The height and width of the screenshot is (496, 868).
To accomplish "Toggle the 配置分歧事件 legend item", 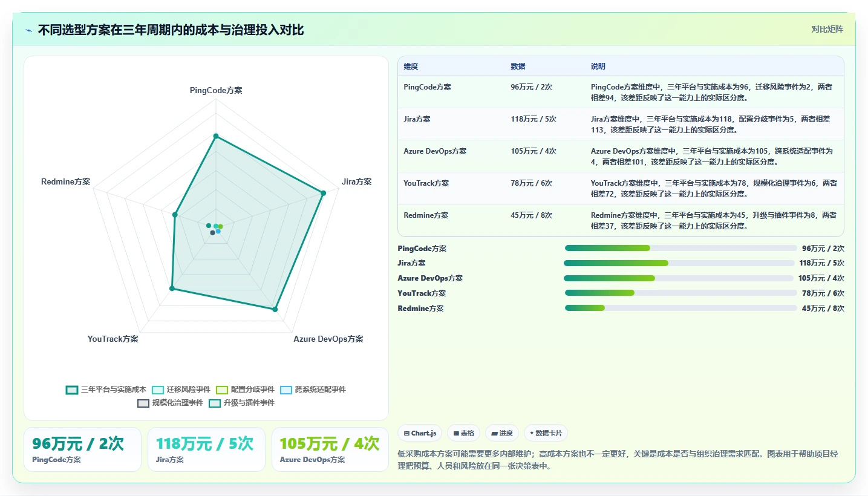I will point(245,390).
